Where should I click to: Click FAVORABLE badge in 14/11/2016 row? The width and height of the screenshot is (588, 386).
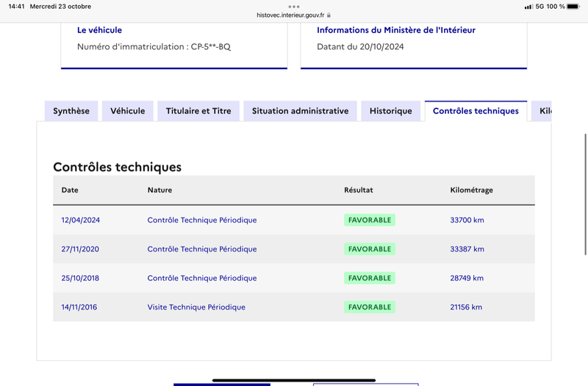(370, 307)
